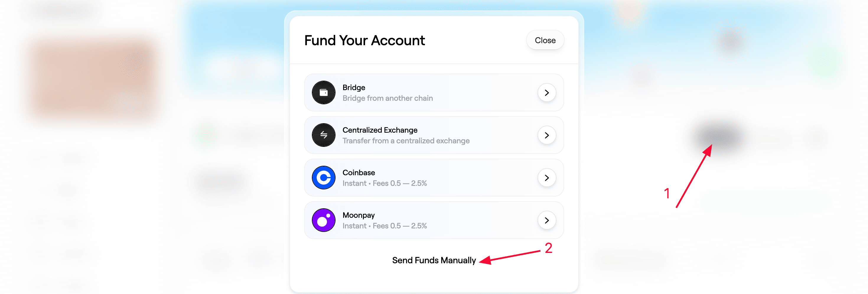This screenshot has width=868, height=294.
Task: Pick the Moonpay title text
Action: click(359, 215)
